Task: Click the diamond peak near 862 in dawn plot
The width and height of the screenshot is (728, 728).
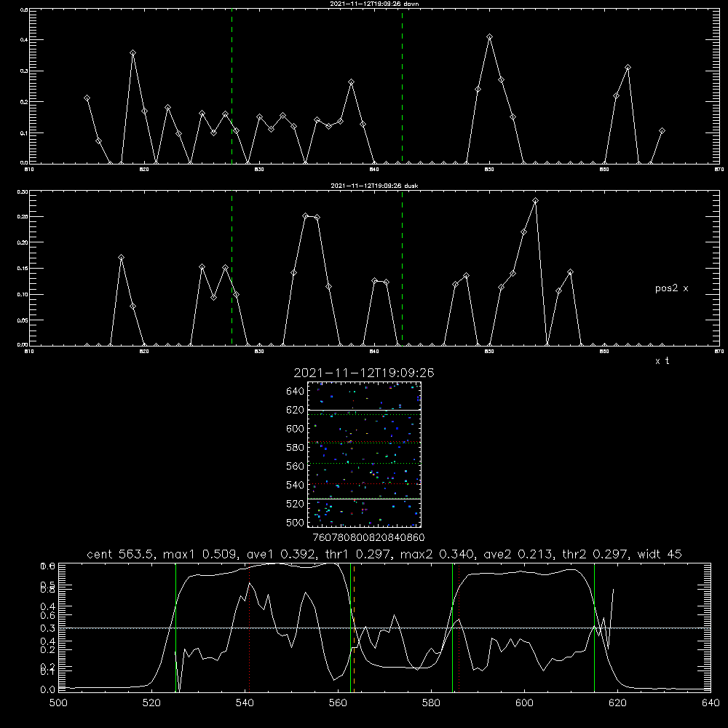Action: tap(628, 67)
